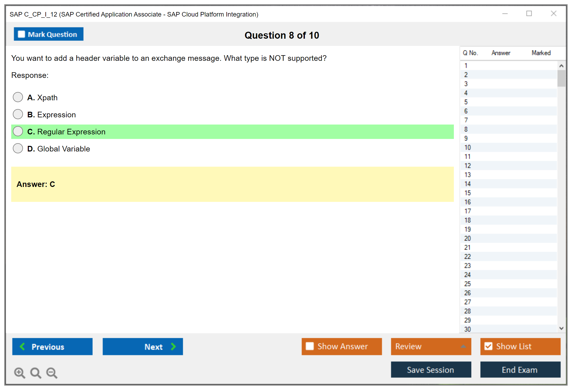The width and height of the screenshot is (574, 392).
Task: Click the zoom in magnifier icon
Action: pos(19,373)
